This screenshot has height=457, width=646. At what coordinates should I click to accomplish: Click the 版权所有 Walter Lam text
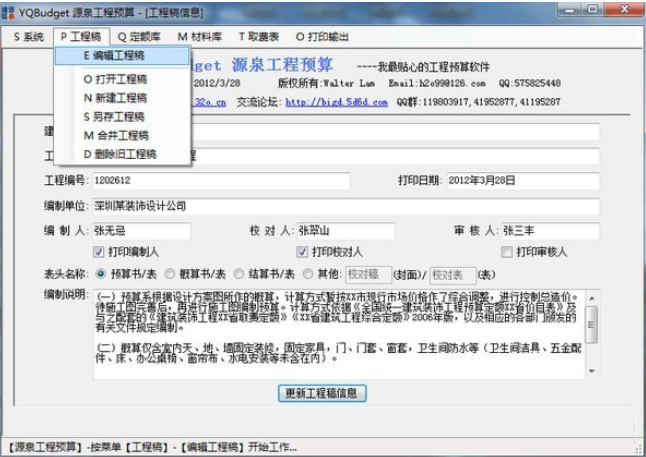tap(326, 83)
